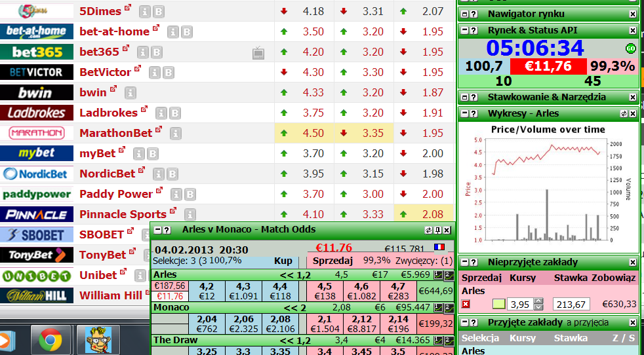Click the Pinnacle logo
Image resolution: width=644 pixels, height=355 pixels.
pos(37,215)
